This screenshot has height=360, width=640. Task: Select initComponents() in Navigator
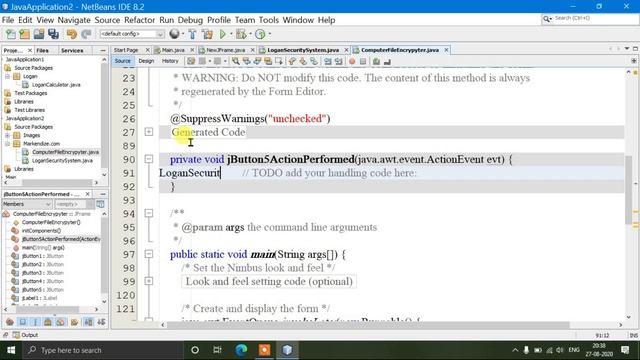[41, 231]
